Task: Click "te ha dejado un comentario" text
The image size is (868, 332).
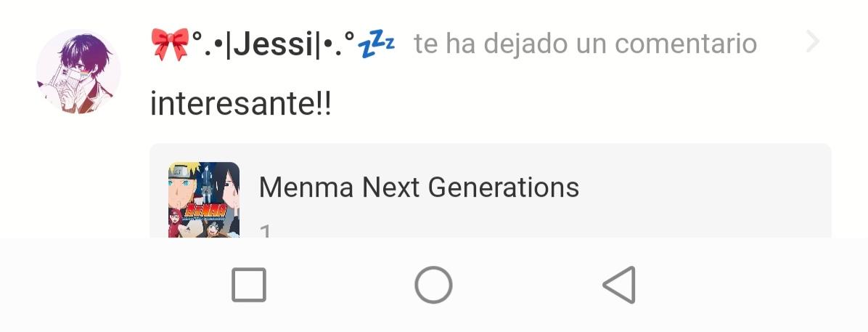Action: click(x=585, y=44)
